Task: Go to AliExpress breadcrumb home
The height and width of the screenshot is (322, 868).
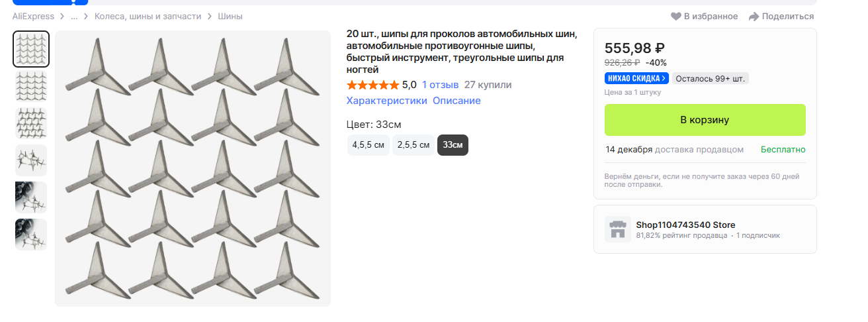Action: coord(33,17)
